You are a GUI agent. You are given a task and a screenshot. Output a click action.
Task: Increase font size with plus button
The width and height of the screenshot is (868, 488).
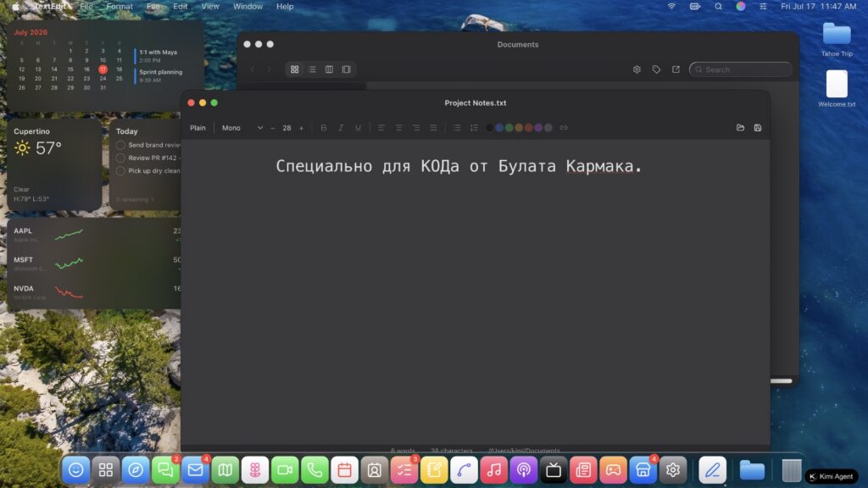click(301, 128)
